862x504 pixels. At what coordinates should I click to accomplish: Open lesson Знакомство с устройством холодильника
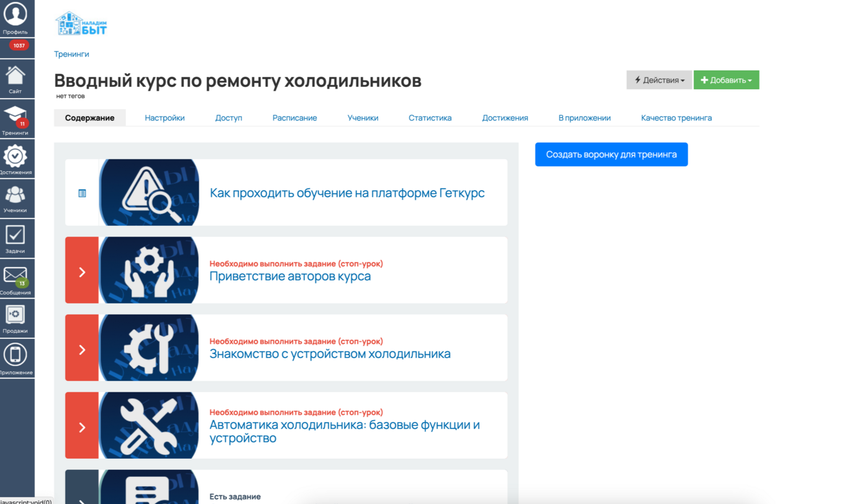coord(330,354)
